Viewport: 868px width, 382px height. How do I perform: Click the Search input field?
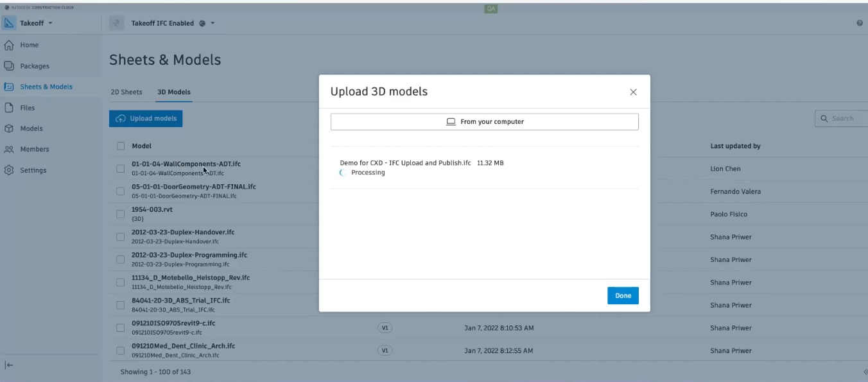pos(847,118)
